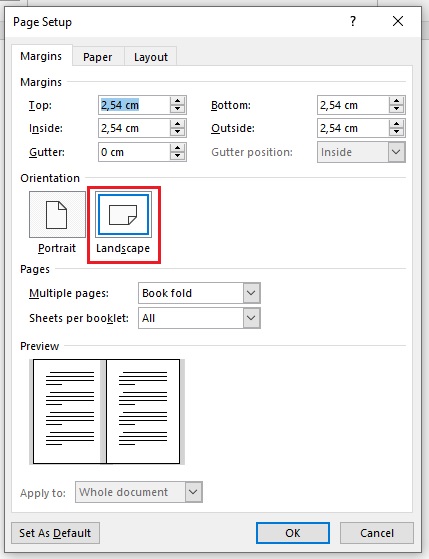Click the book fold preview thumbnail

click(107, 411)
